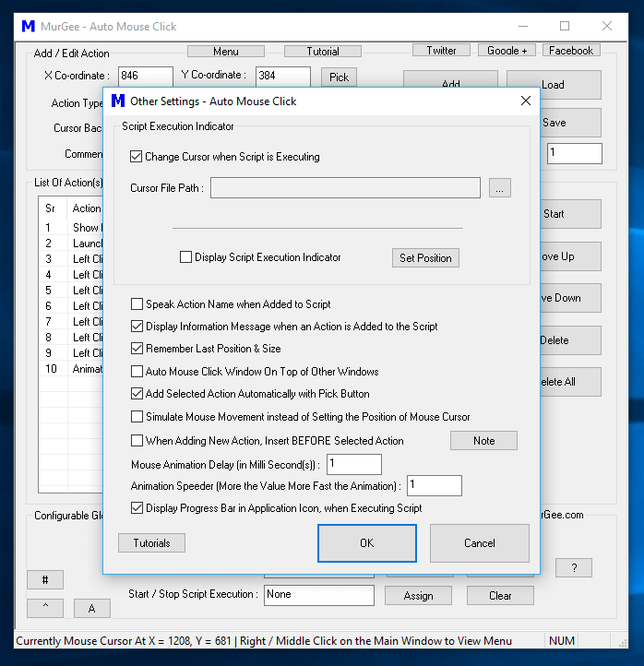The image size is (644, 666).
Task: Click the Cursor File Path input field
Action: [345, 188]
